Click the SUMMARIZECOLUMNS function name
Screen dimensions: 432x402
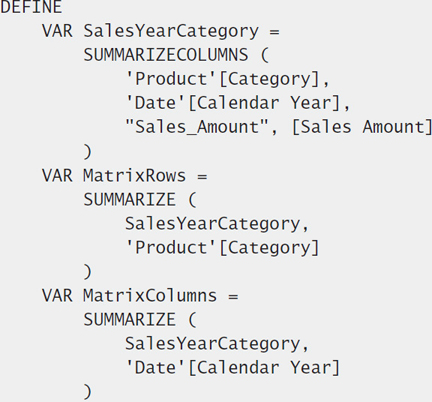(166, 55)
